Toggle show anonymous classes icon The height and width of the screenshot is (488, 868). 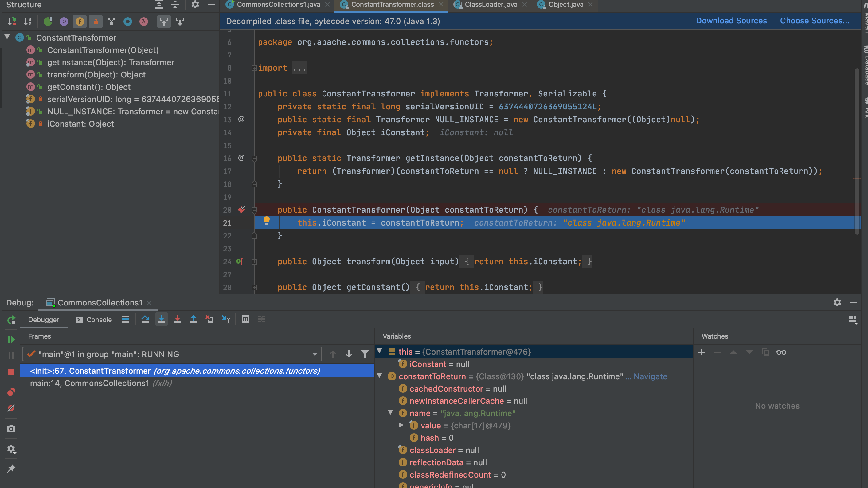pyautogui.click(x=127, y=22)
